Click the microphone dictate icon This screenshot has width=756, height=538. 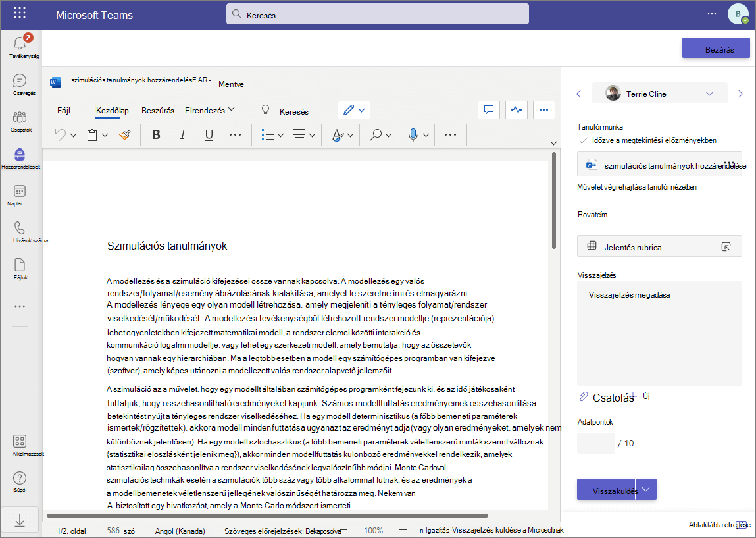[x=413, y=135]
